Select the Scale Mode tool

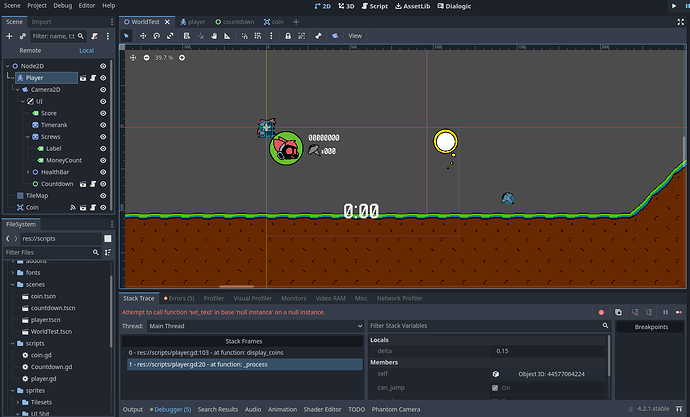170,36
